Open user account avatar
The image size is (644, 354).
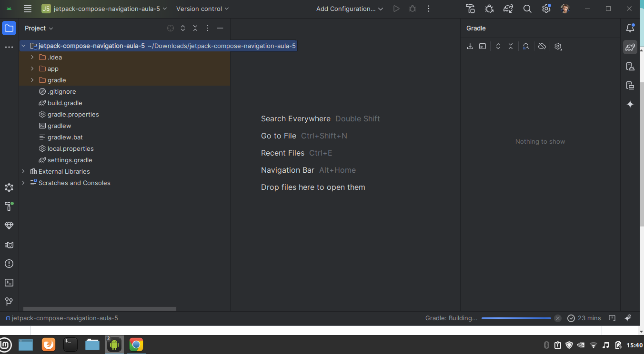[565, 9]
